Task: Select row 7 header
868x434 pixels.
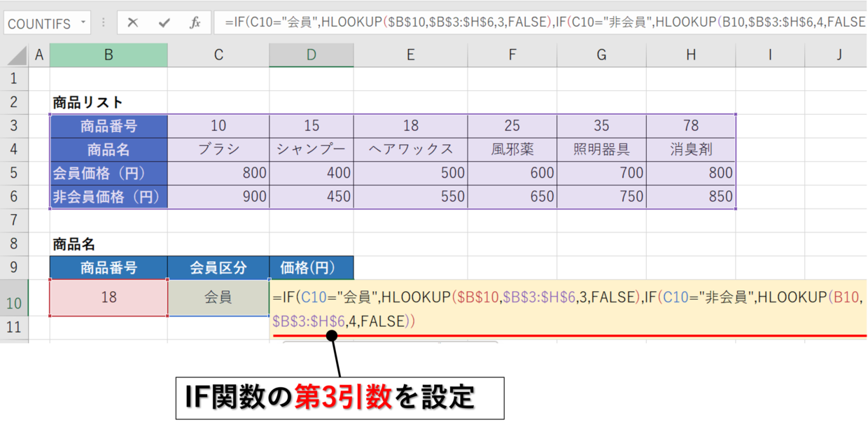Action: point(14,220)
